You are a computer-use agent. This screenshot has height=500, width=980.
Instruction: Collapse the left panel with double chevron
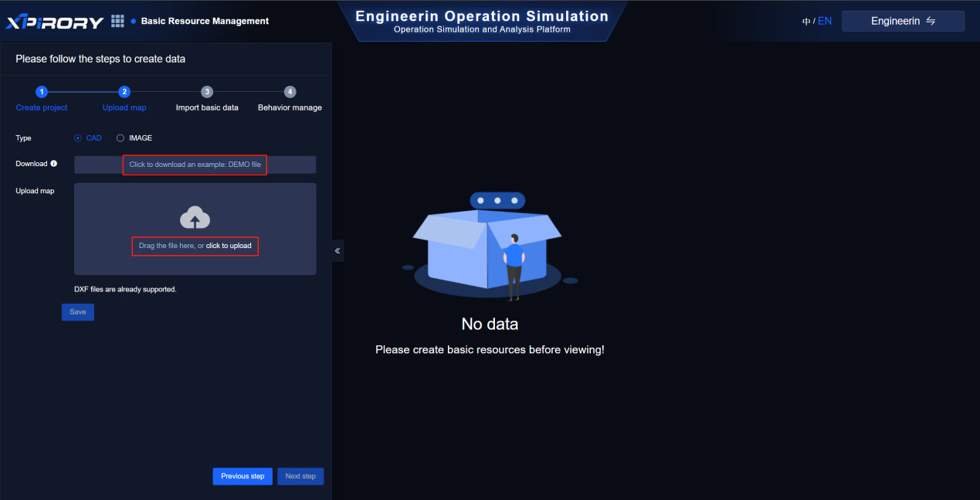pos(337,251)
